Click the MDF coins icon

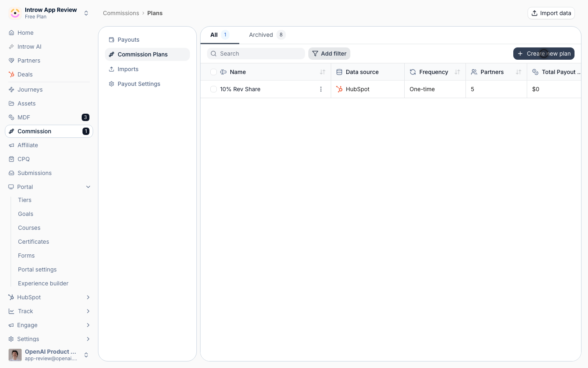coord(11,117)
